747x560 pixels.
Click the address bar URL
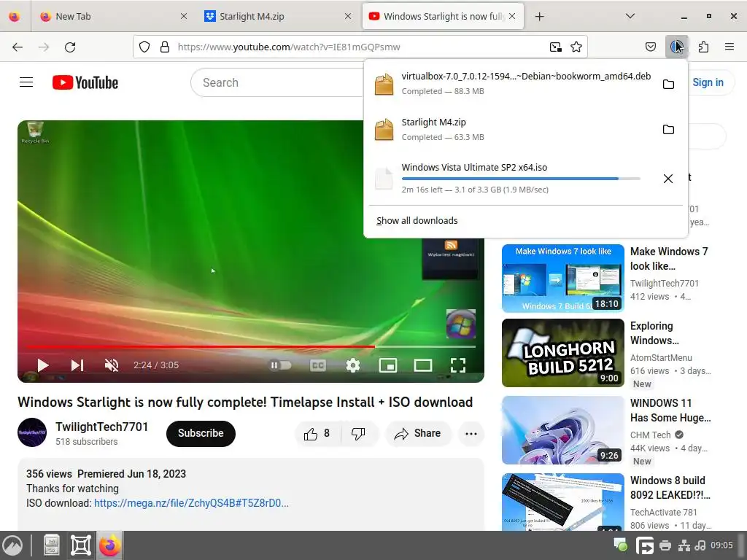click(x=289, y=47)
